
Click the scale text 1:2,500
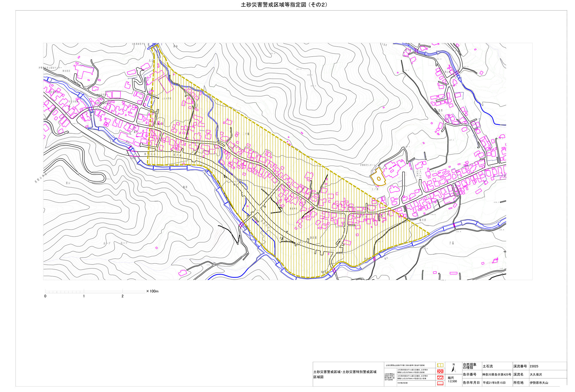click(452, 381)
